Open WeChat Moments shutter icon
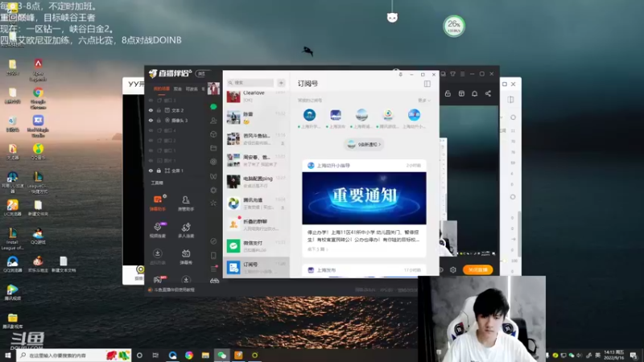Image resolution: width=644 pixels, height=362 pixels. coord(213,162)
